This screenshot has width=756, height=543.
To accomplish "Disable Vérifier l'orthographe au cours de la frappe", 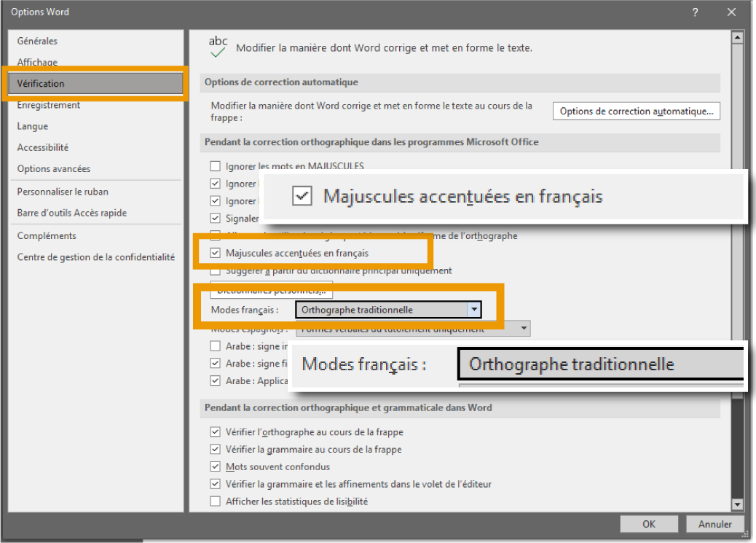I will pyautogui.click(x=215, y=432).
